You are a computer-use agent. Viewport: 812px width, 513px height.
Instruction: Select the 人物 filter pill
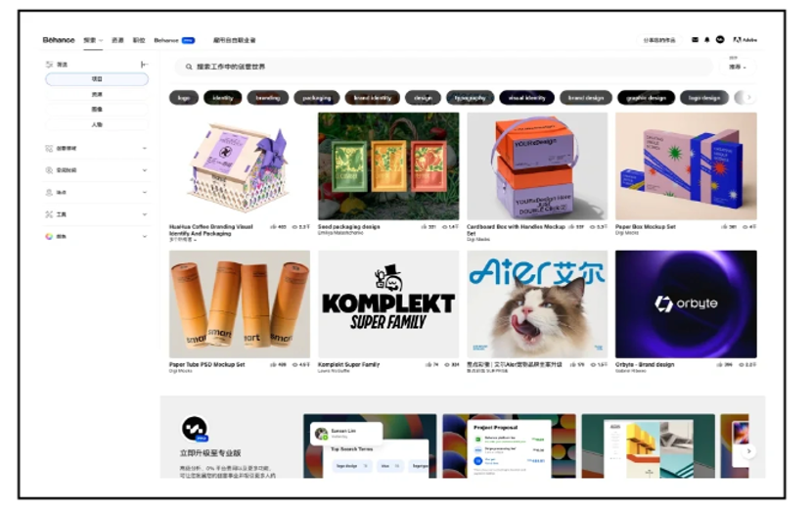pyautogui.click(x=97, y=125)
